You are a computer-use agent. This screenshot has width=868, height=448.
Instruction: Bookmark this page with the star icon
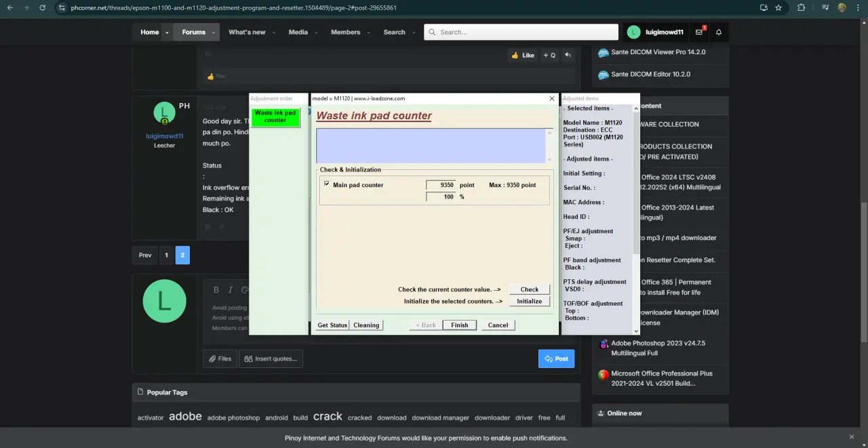pyautogui.click(x=778, y=7)
